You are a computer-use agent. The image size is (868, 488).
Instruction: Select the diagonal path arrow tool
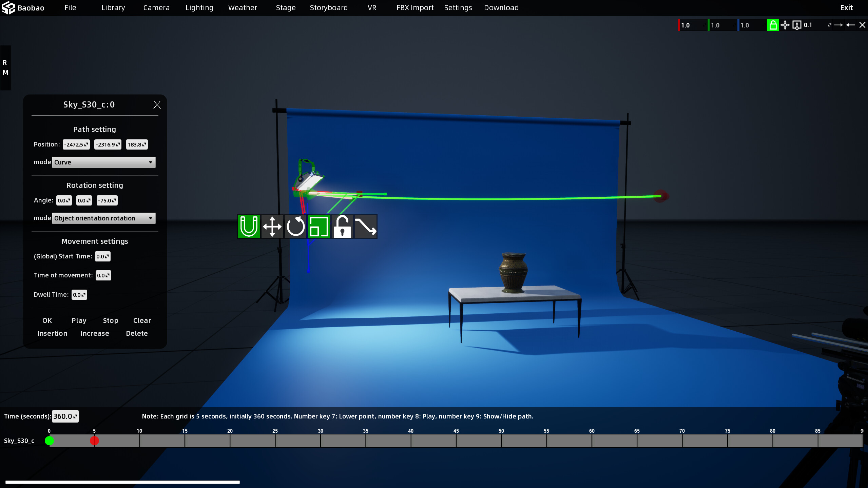[365, 226]
